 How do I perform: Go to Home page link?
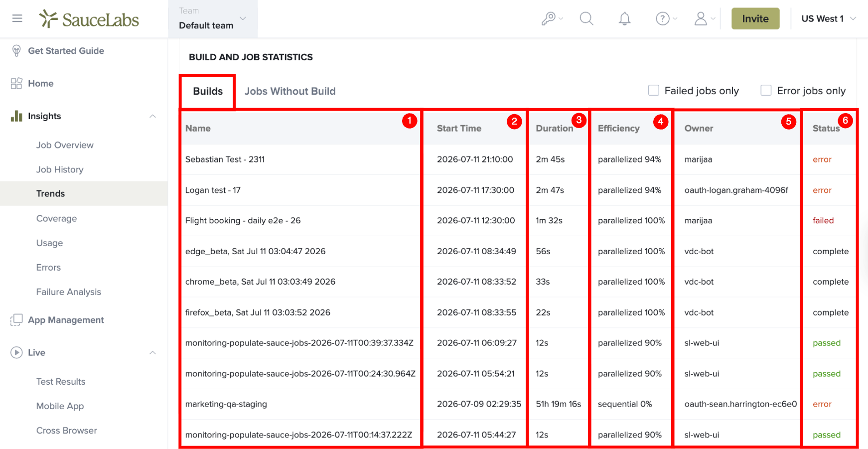click(x=40, y=83)
